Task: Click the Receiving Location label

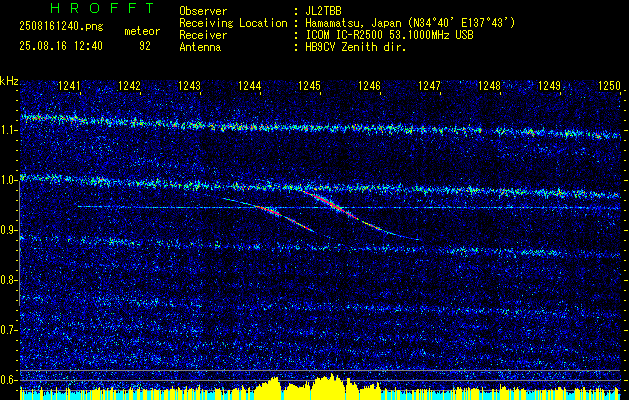Action: (233, 23)
